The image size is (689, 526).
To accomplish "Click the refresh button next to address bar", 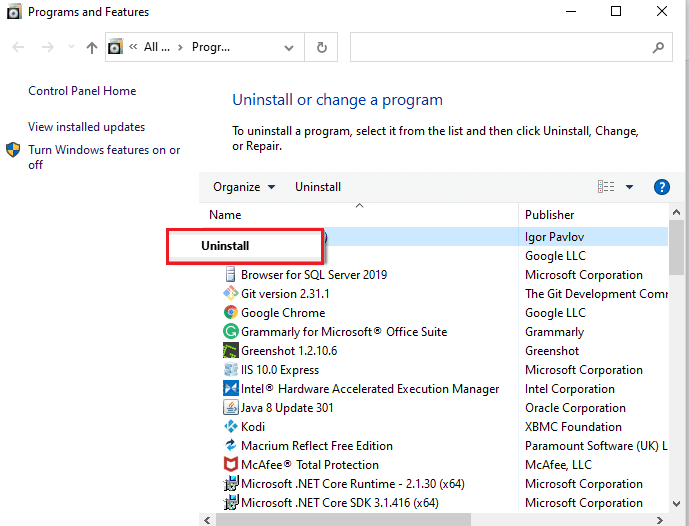I will (x=321, y=47).
